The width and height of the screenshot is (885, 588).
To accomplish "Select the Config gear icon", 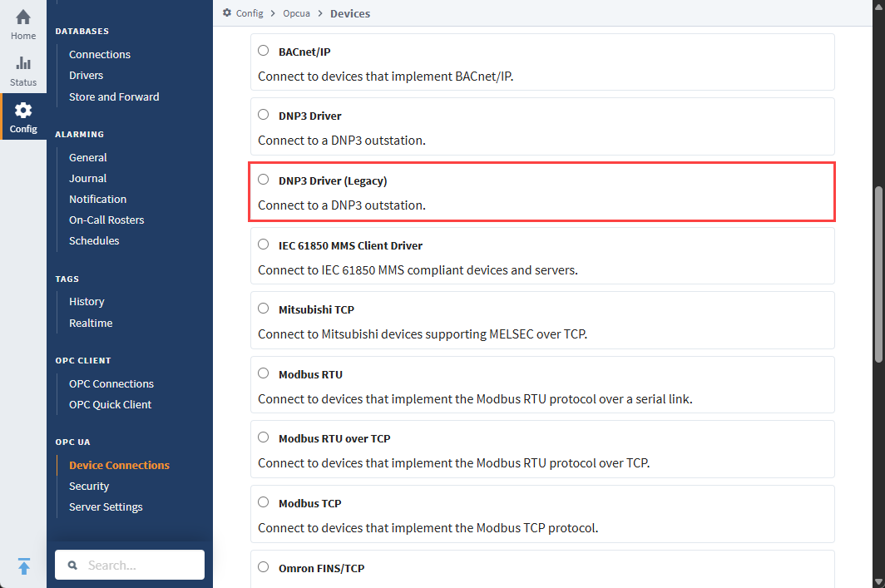I will coord(23,110).
